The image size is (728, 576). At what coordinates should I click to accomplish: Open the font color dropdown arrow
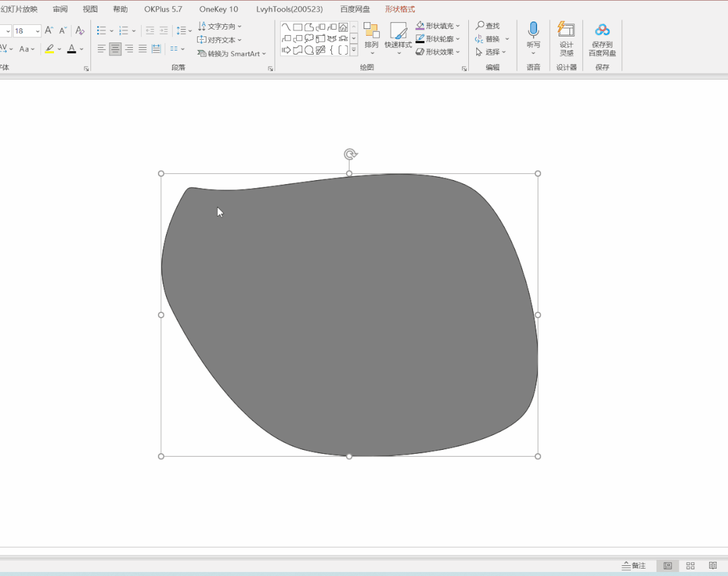[x=82, y=49]
